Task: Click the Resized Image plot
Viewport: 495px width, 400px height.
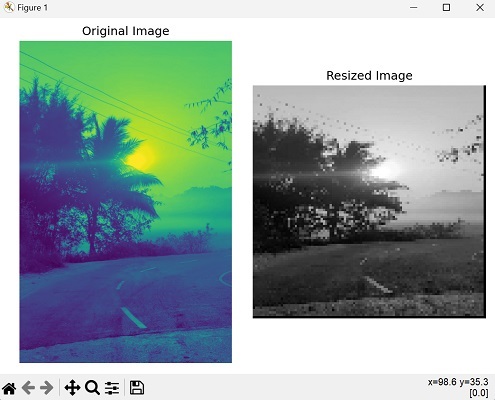Action: [369, 202]
